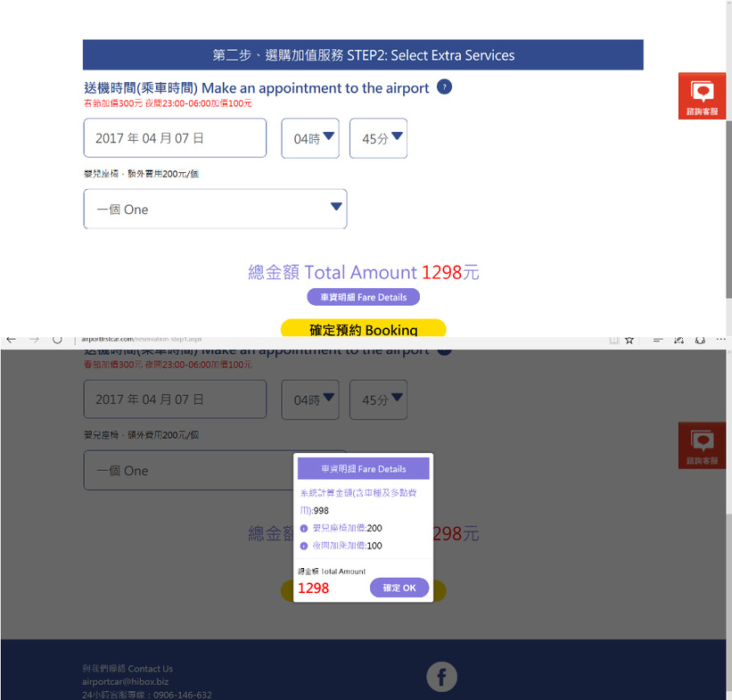Open the 45分 minute dropdown in top form
Screen dimensions: 732x700
[x=378, y=138]
